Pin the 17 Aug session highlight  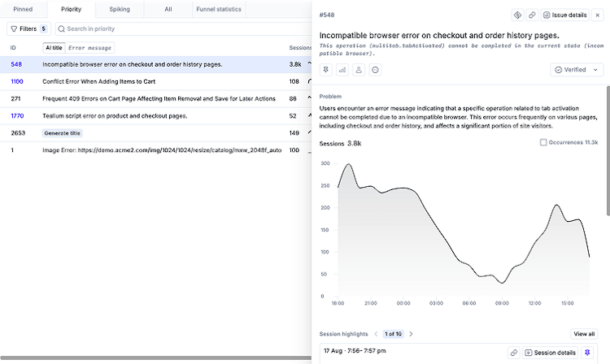tap(588, 353)
